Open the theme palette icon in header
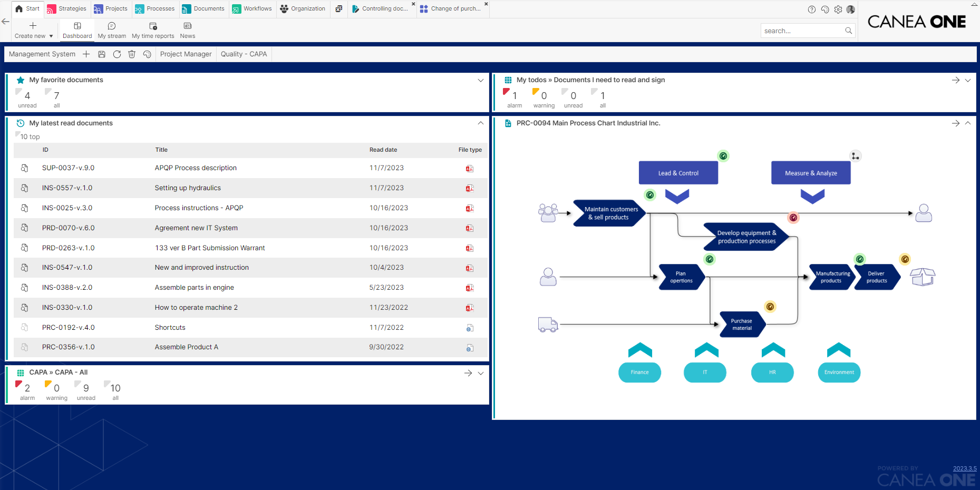The height and width of the screenshot is (490, 980). pyautogui.click(x=825, y=9)
